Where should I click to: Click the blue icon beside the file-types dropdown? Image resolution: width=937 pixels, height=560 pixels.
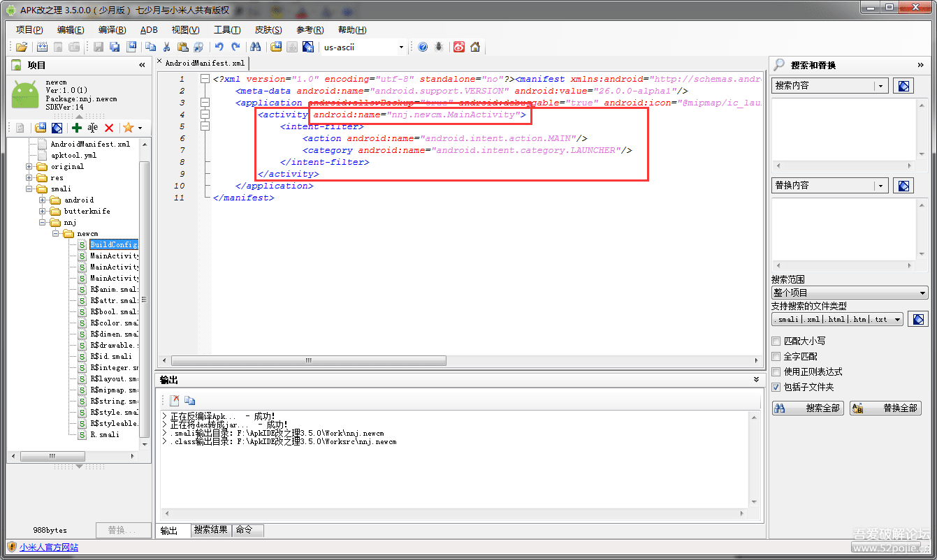pos(919,319)
